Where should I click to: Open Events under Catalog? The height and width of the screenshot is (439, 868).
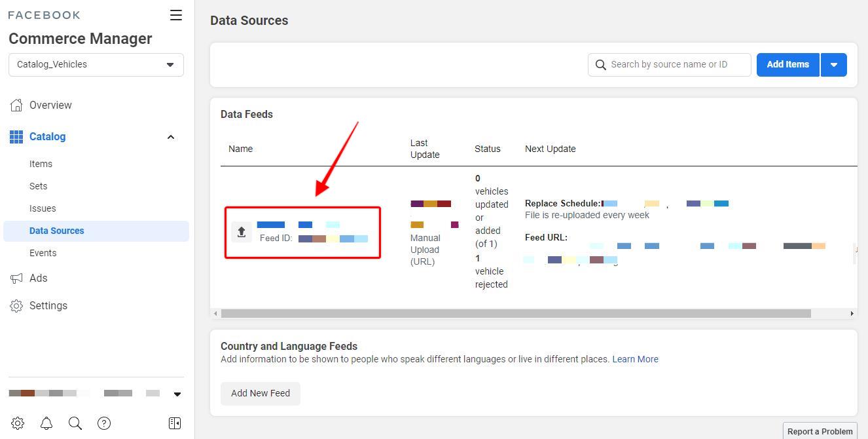click(x=43, y=253)
